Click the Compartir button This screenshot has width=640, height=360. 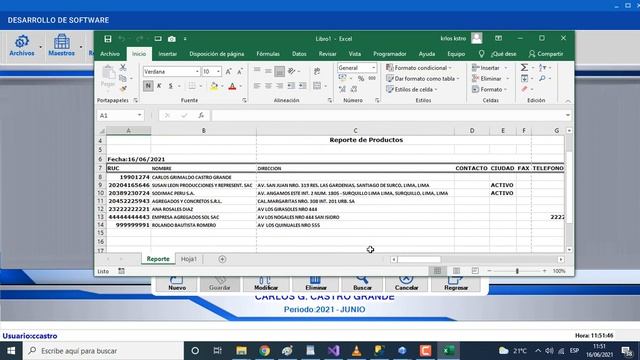pyautogui.click(x=546, y=54)
